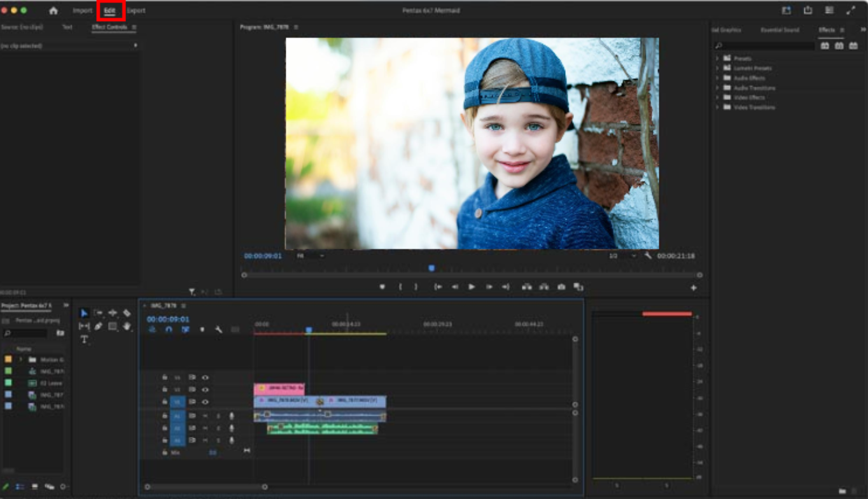
Task: Activate the Type tool
Action: pos(85,341)
